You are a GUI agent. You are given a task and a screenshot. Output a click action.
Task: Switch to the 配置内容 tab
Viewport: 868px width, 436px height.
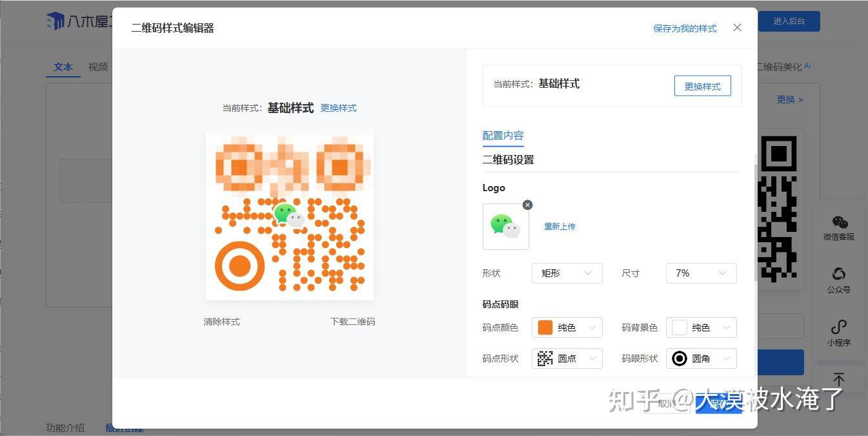pos(503,136)
